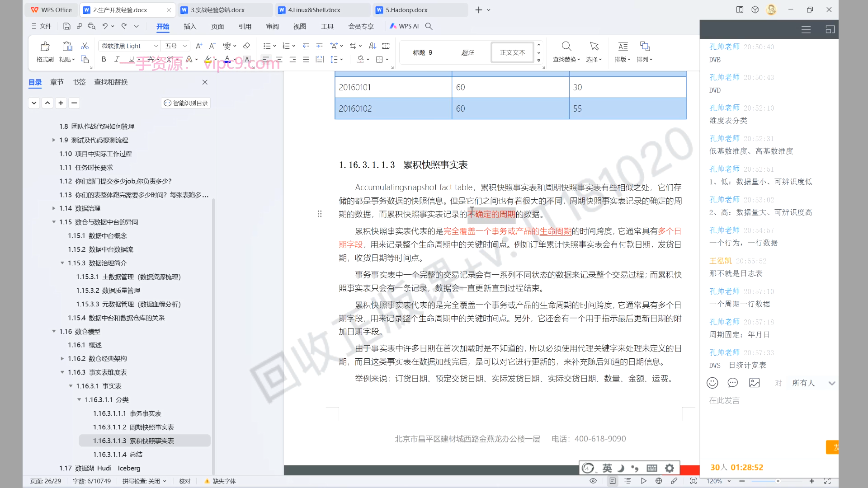868x488 pixels.
Task: Click the image upload icon in chat
Action: (x=754, y=383)
